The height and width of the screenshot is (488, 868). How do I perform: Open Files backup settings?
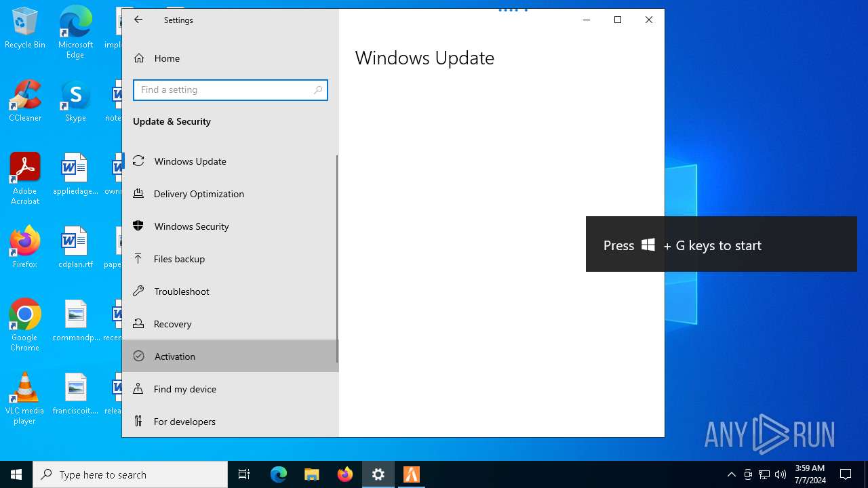(231, 259)
